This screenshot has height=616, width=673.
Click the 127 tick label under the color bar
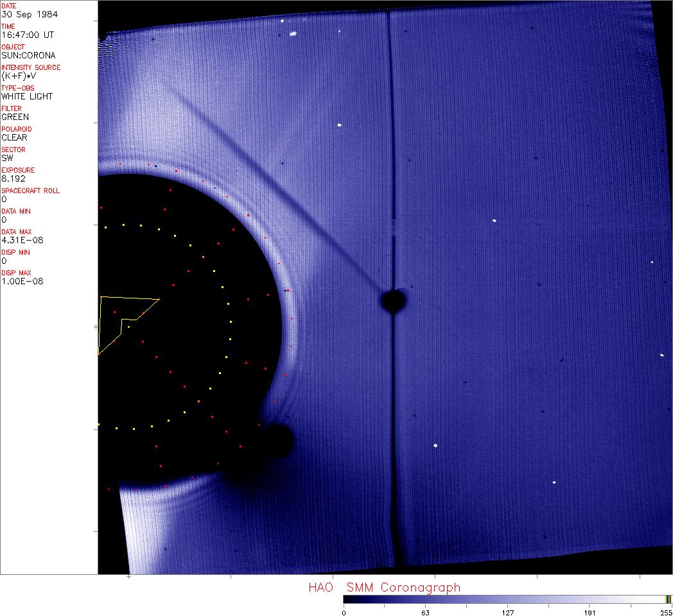click(507, 612)
